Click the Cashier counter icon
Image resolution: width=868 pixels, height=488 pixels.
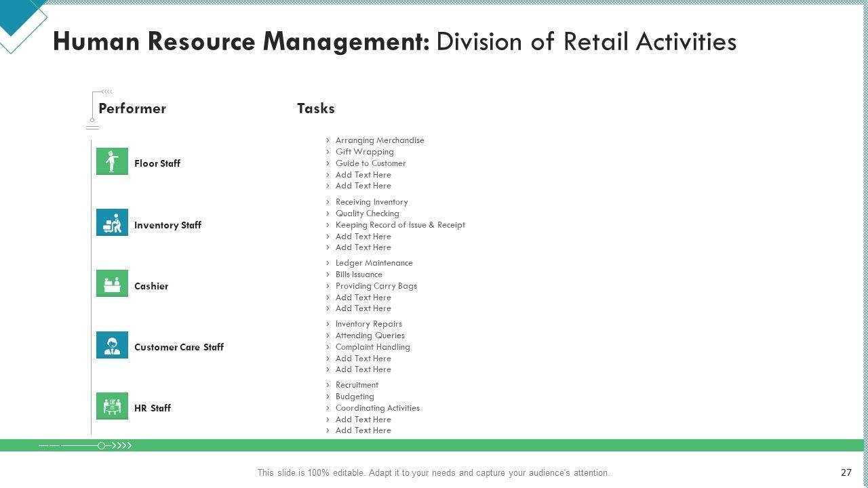point(112,283)
